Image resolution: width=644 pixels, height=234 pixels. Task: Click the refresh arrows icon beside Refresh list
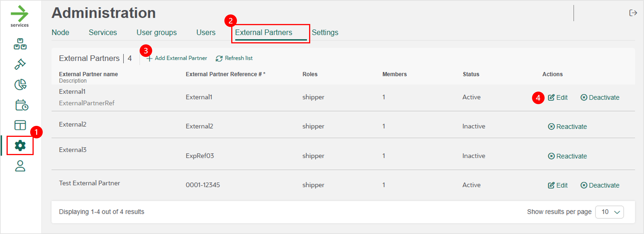pos(219,58)
